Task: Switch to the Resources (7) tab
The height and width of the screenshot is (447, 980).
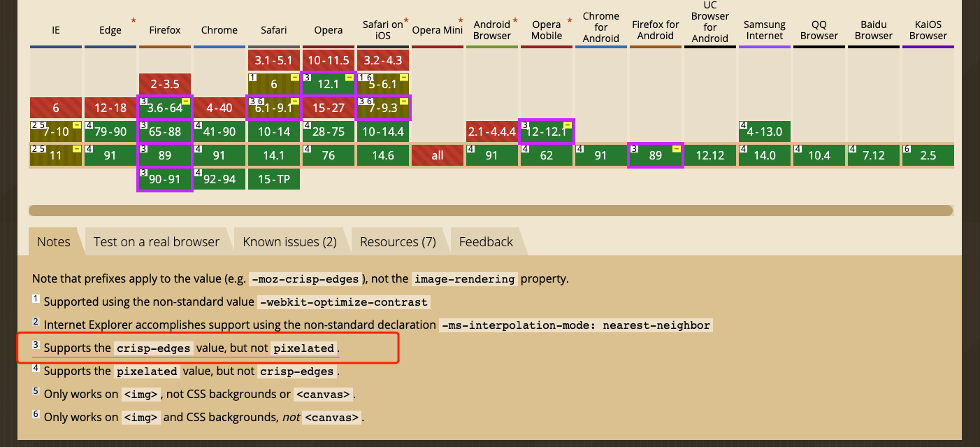Action: 398,241
